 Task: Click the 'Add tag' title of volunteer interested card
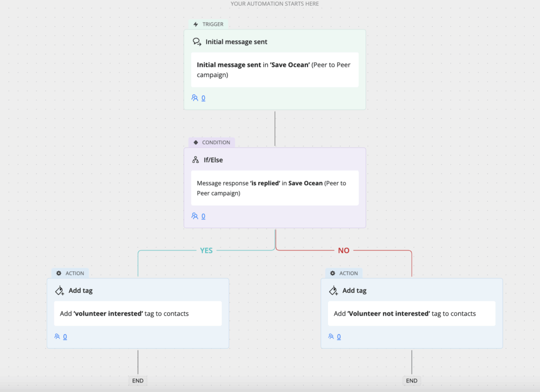[81, 290]
